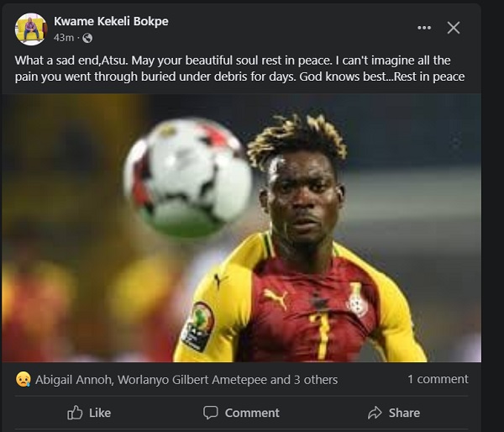504x432 pixels.
Task: Click the sad reaction emoji icon
Action: (24, 379)
